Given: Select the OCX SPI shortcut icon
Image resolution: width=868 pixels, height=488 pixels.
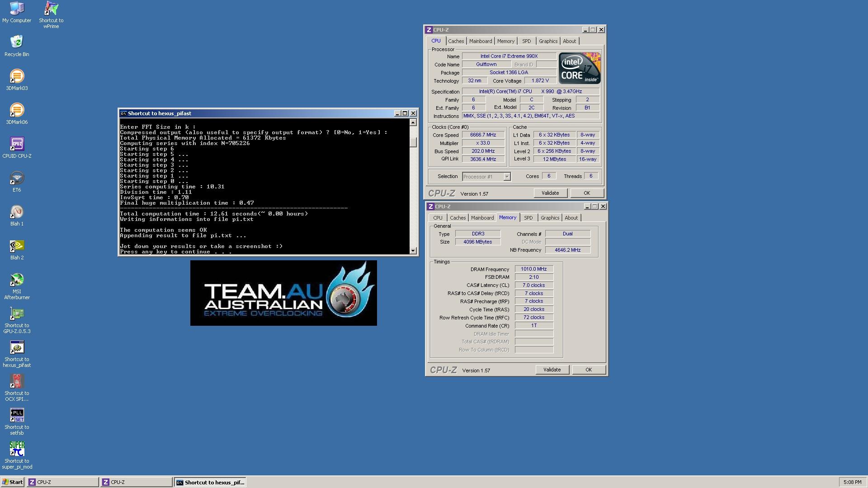Looking at the screenshot, I should 17,388.
